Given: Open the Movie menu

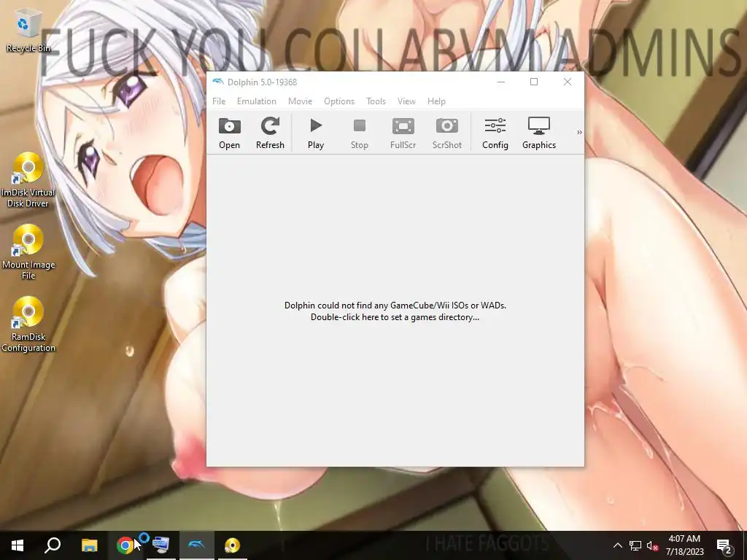Looking at the screenshot, I should point(300,101).
